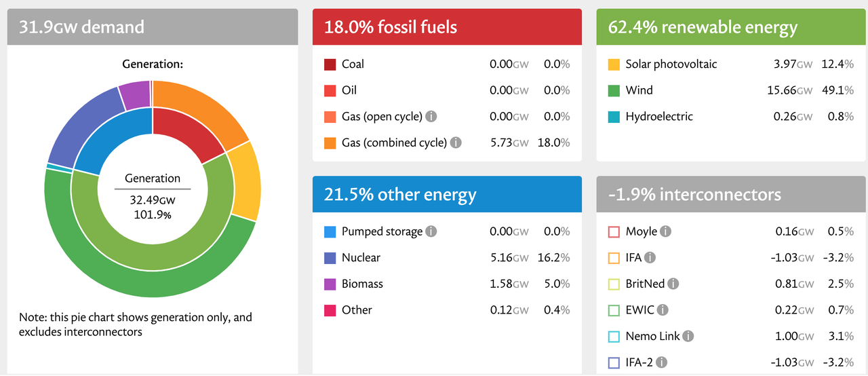The image size is (868, 376).
Task: Click the Nuclear 5.16GW value
Action: coord(510,258)
